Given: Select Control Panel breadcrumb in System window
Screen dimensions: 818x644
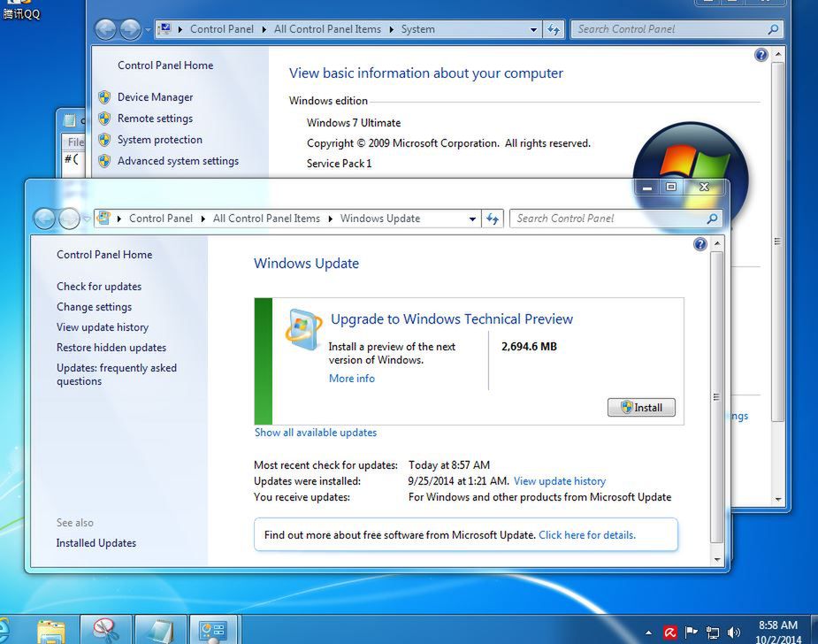Looking at the screenshot, I should (222, 29).
